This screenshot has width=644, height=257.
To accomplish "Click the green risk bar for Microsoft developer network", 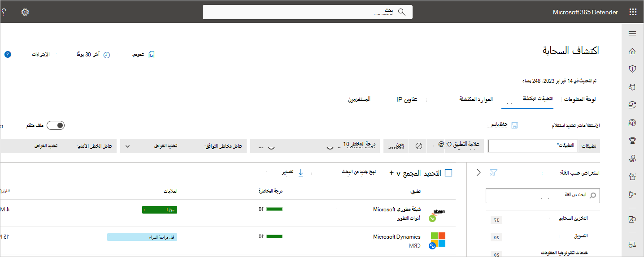I will (x=274, y=209).
